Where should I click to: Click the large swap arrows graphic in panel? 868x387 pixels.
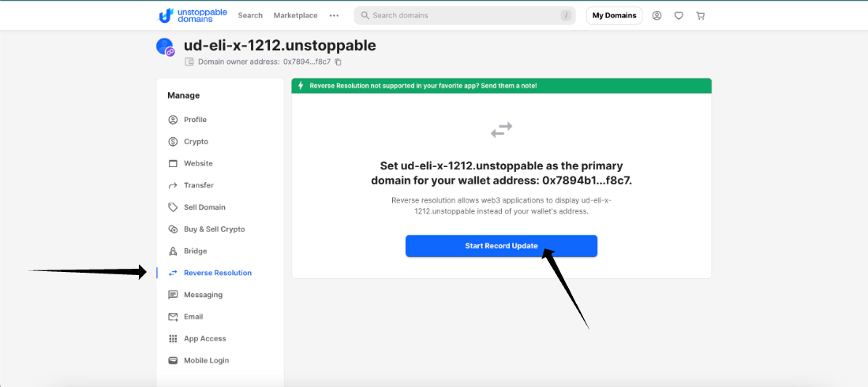click(502, 131)
